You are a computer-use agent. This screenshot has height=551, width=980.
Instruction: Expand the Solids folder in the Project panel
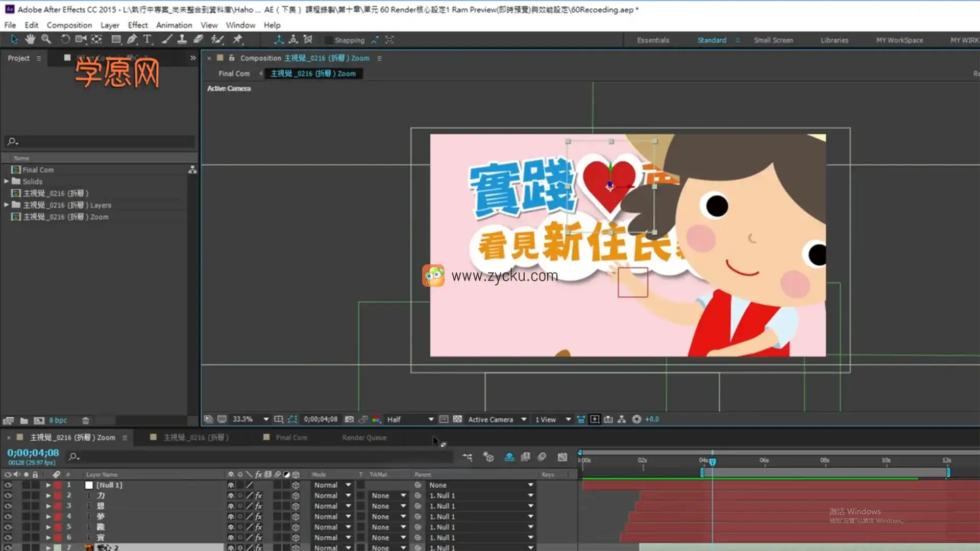pyautogui.click(x=7, y=181)
